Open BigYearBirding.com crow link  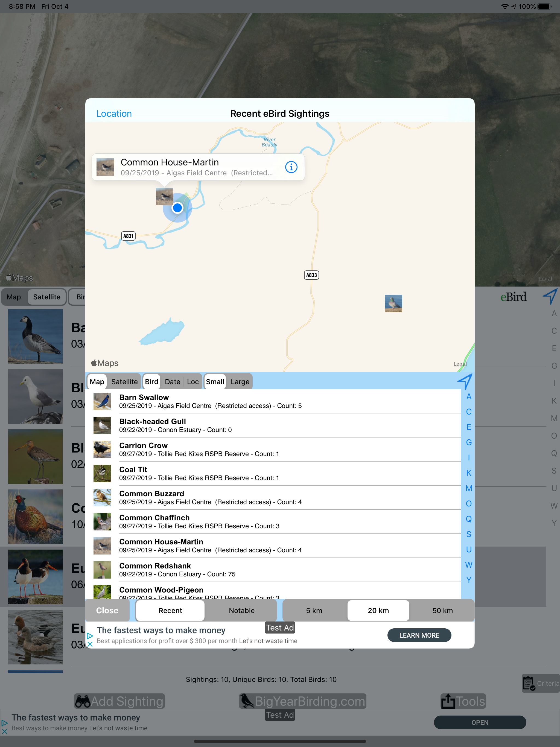pos(303,701)
